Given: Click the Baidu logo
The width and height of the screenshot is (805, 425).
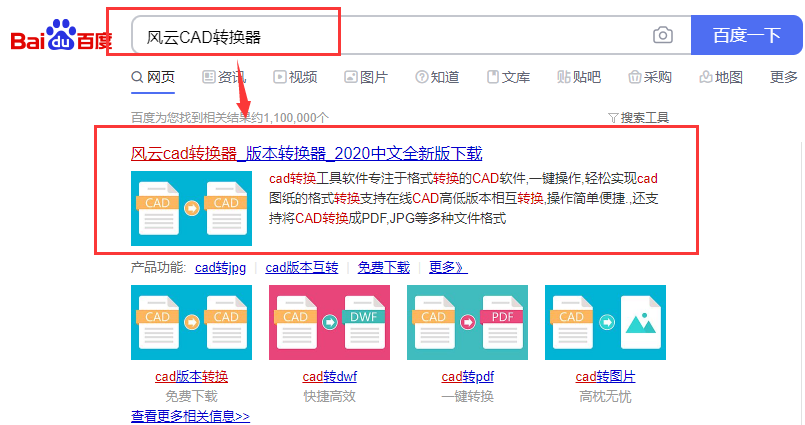Looking at the screenshot, I should click(x=61, y=35).
